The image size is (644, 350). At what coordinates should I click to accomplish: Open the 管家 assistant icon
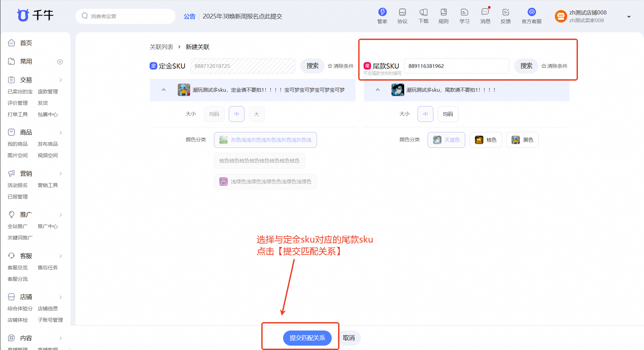pos(382,12)
